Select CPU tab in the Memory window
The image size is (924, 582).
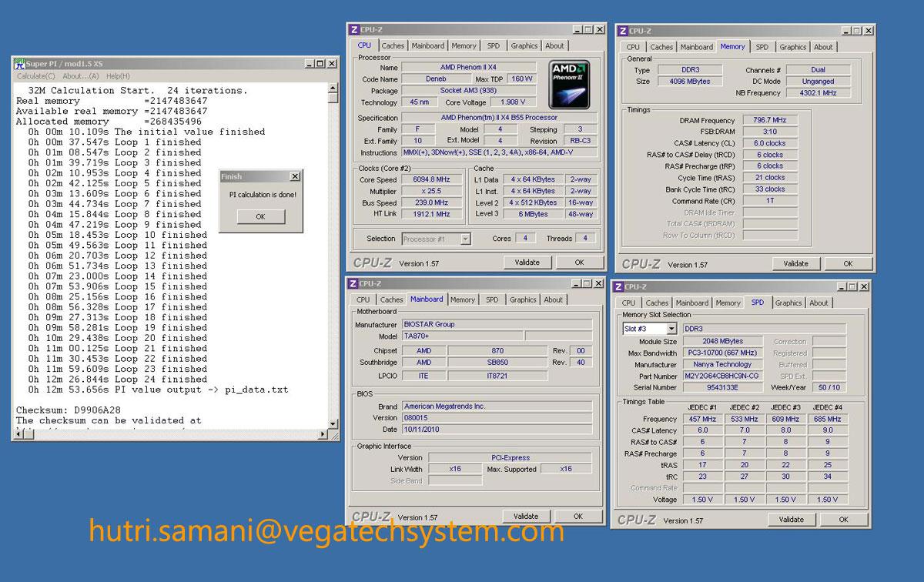coord(633,47)
